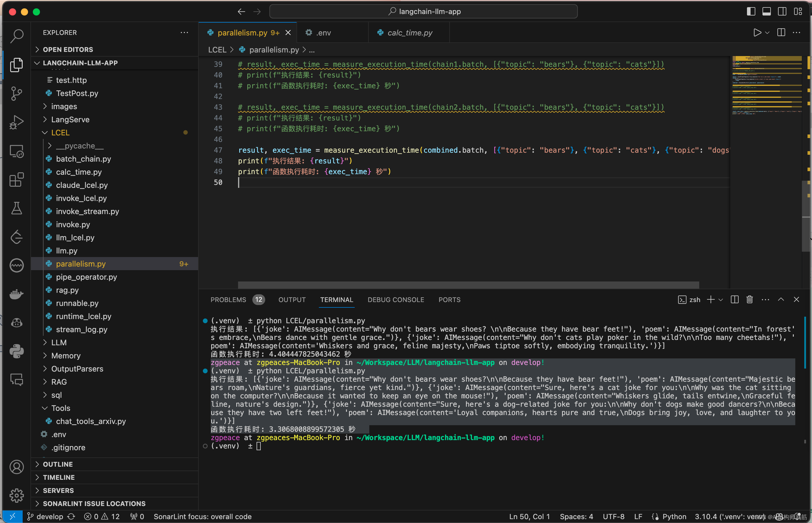The image size is (812, 523).
Task: Open the Testing flask view
Action: click(17, 208)
